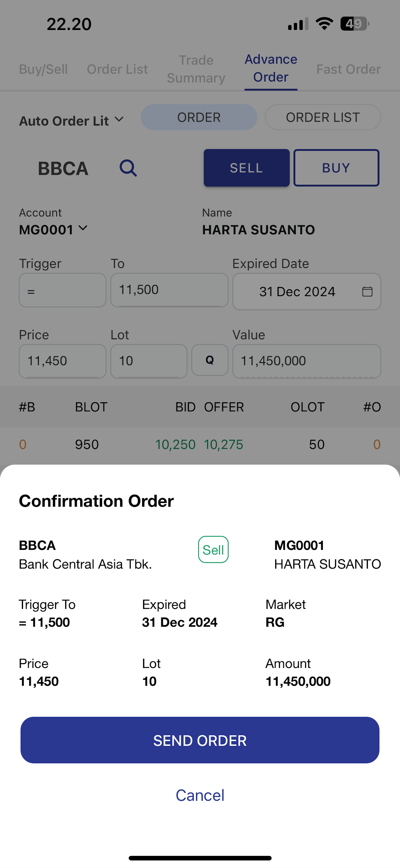The width and height of the screenshot is (400, 868).
Task: Switch to the ORDER LIST pill toggle
Action: [323, 117]
